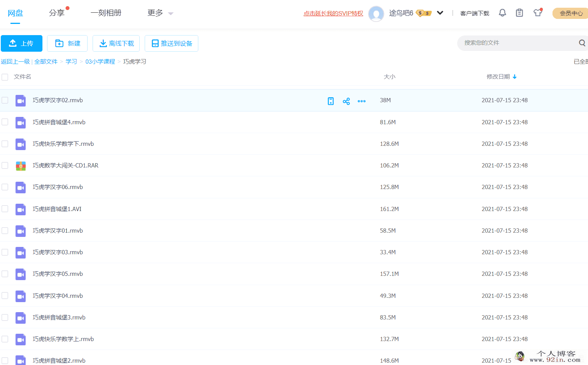Open file 巧虎拼音城堡4.rmvb
The height and width of the screenshot is (365, 588).
[59, 122]
